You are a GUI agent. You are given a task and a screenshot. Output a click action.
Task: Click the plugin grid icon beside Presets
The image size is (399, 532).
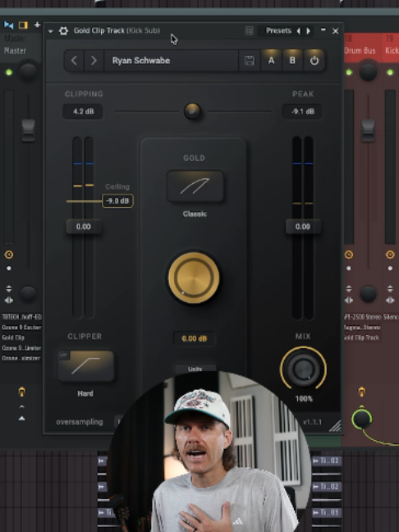coord(250,31)
